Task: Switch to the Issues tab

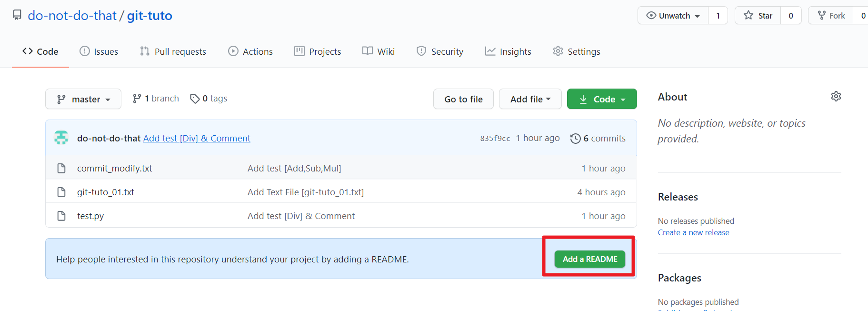Action: tap(99, 51)
